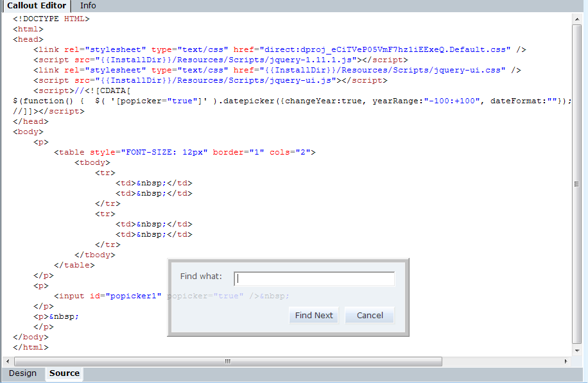Open the Info tab
Screen dimensions: 588x383
tap(88, 6)
